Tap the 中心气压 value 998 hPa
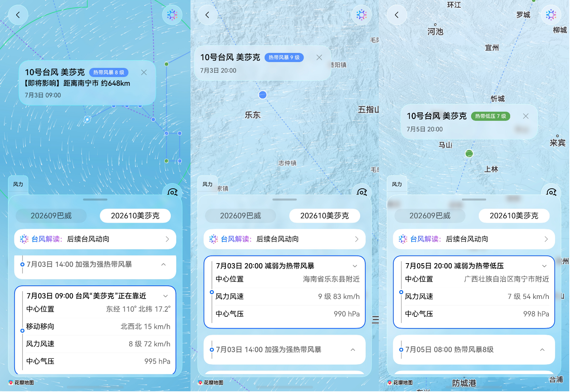The height and width of the screenshot is (392, 570). point(536,314)
